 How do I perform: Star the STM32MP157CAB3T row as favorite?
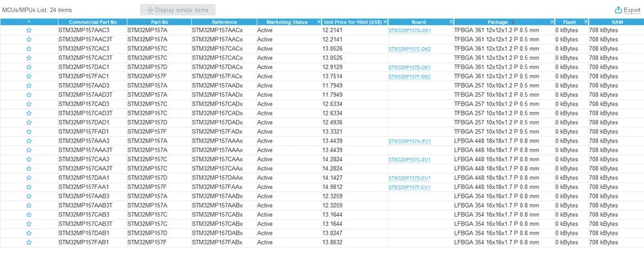click(29, 224)
